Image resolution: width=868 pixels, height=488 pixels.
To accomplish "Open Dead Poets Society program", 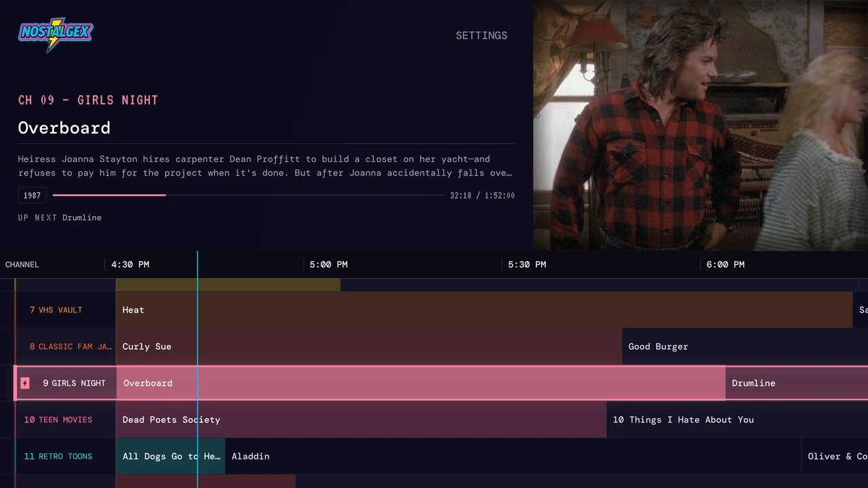I will [x=361, y=420].
